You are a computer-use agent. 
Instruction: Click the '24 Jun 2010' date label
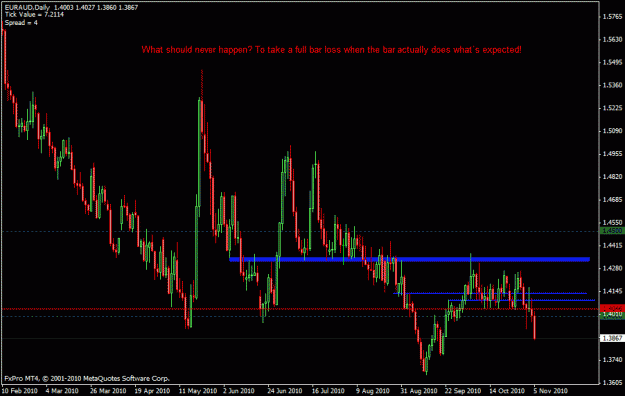click(x=285, y=391)
